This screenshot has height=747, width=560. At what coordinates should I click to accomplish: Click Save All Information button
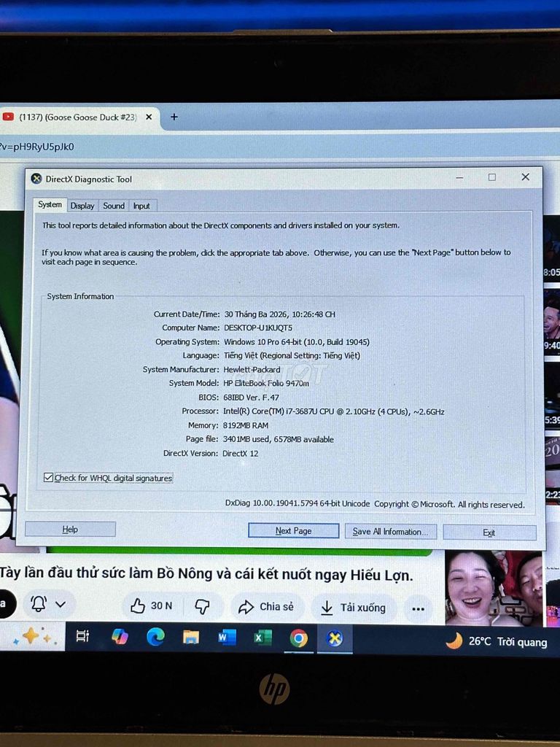(x=391, y=532)
